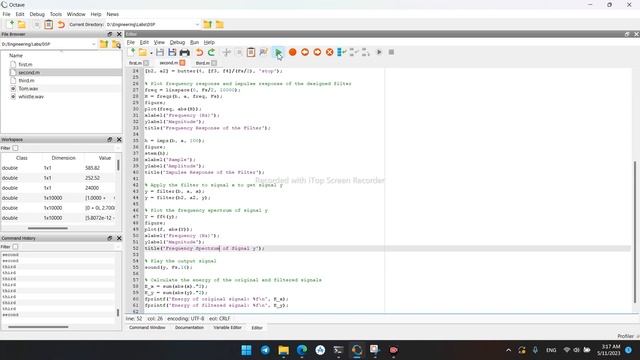Screen dimensions: 640x360
Task: Click the editor vertical scrollbar
Action: point(635,232)
